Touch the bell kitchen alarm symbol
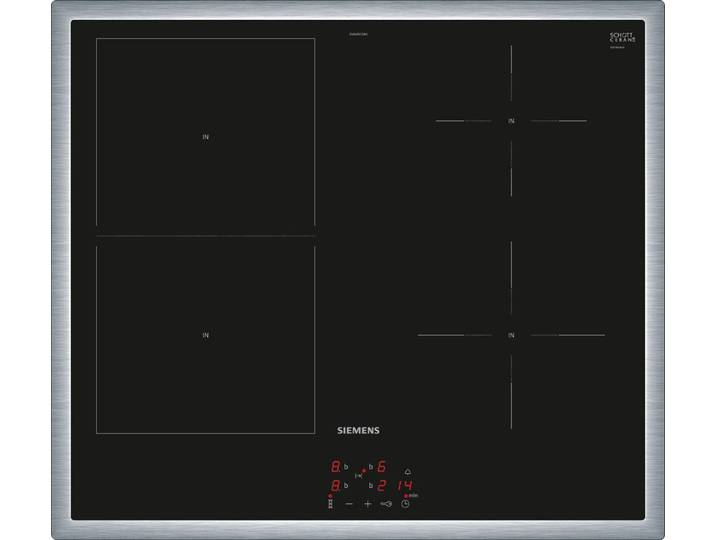716x540 pixels. [x=408, y=472]
